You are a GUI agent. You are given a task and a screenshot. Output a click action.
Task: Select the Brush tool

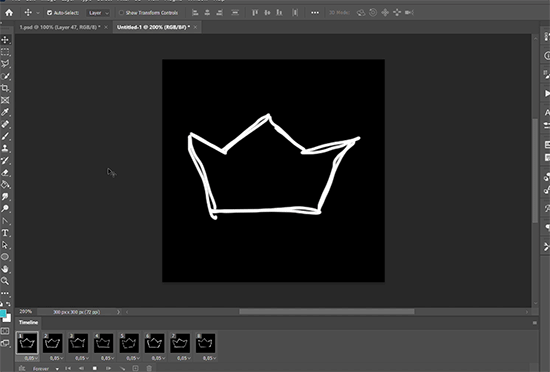pos(5,136)
